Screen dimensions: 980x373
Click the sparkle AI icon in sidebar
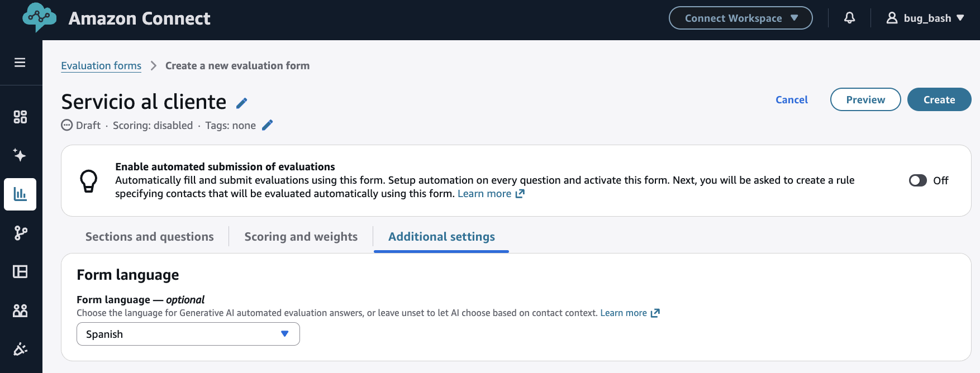pos(20,155)
